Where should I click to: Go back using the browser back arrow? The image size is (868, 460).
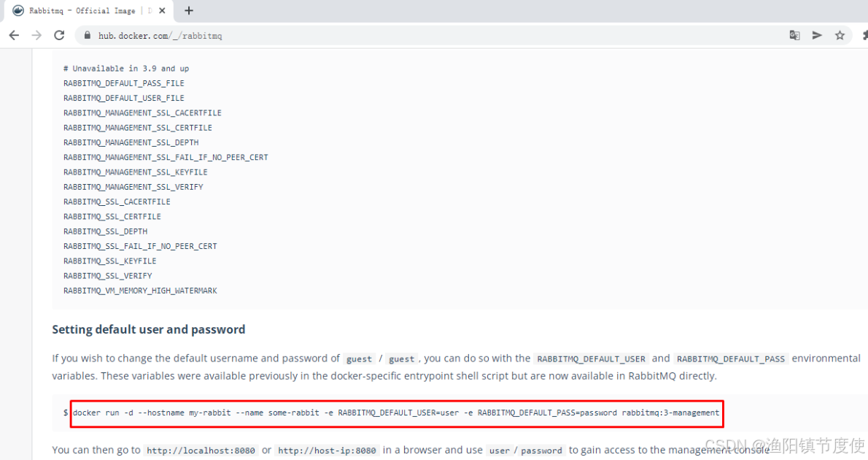[14, 36]
